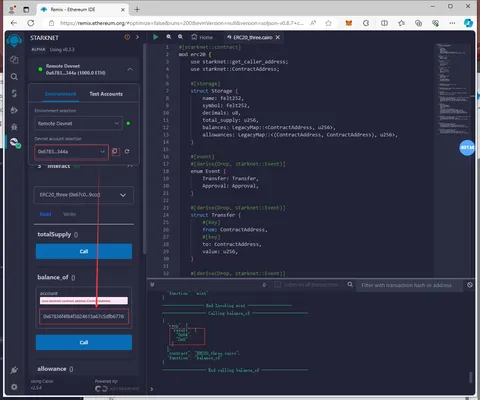Click the green Run script play icon
Image resolution: width=480 pixels, height=400 pixels.
[x=156, y=37]
